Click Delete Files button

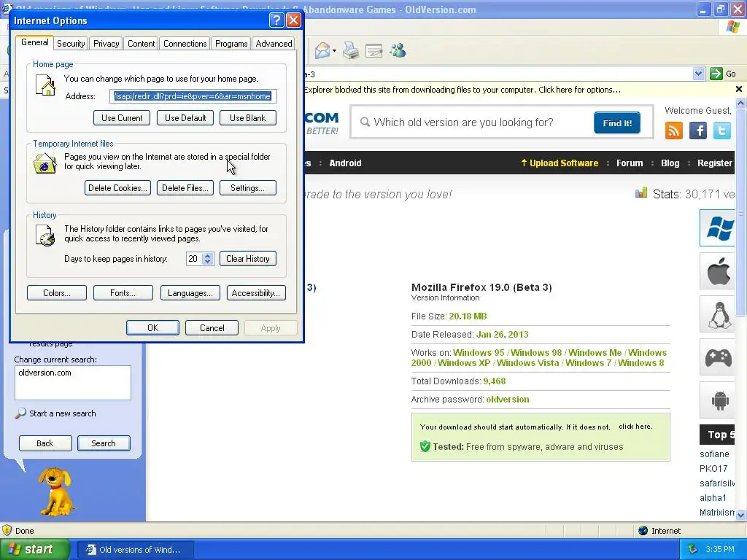(x=185, y=187)
